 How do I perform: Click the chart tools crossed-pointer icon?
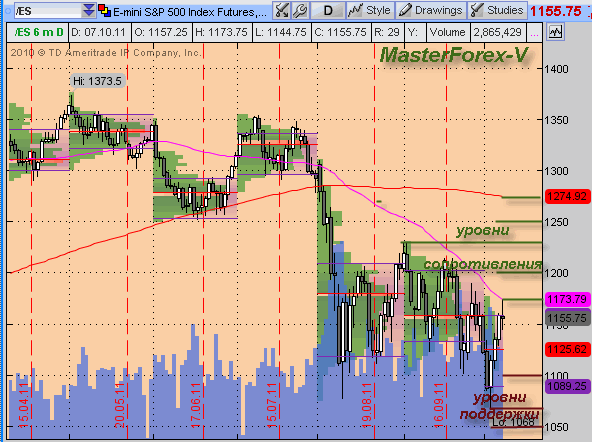(x=282, y=11)
